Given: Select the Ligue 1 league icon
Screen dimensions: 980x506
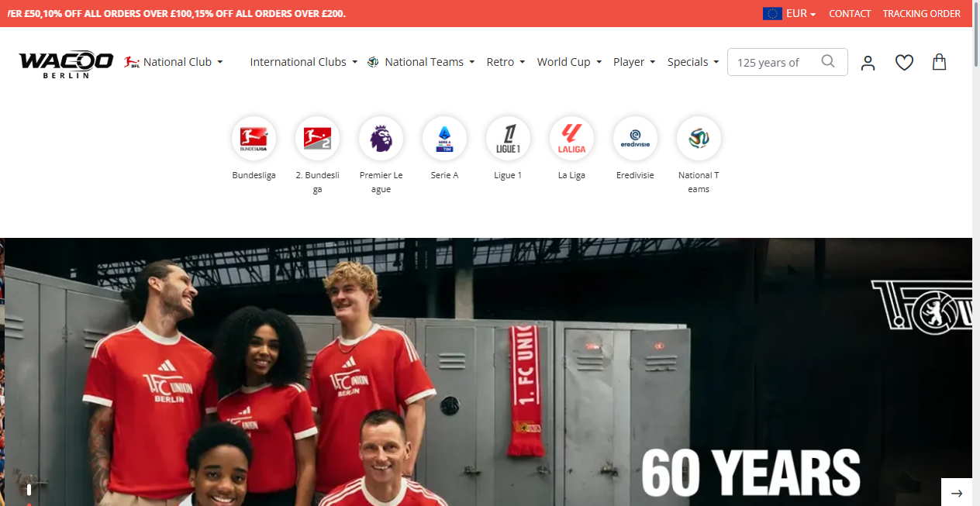Looking at the screenshot, I should pos(508,139).
